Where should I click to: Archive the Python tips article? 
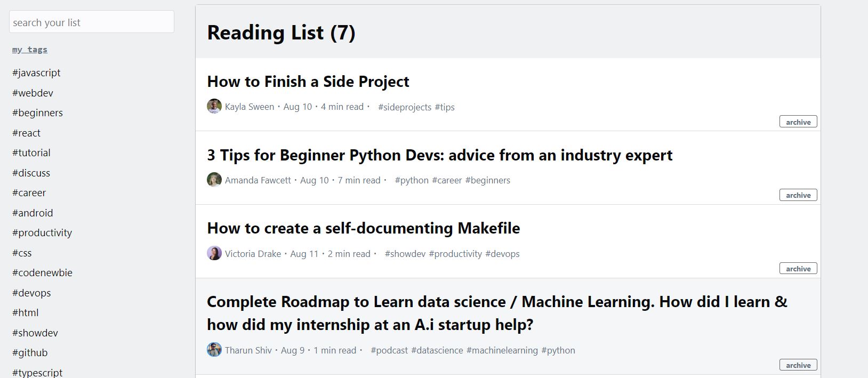coord(798,195)
